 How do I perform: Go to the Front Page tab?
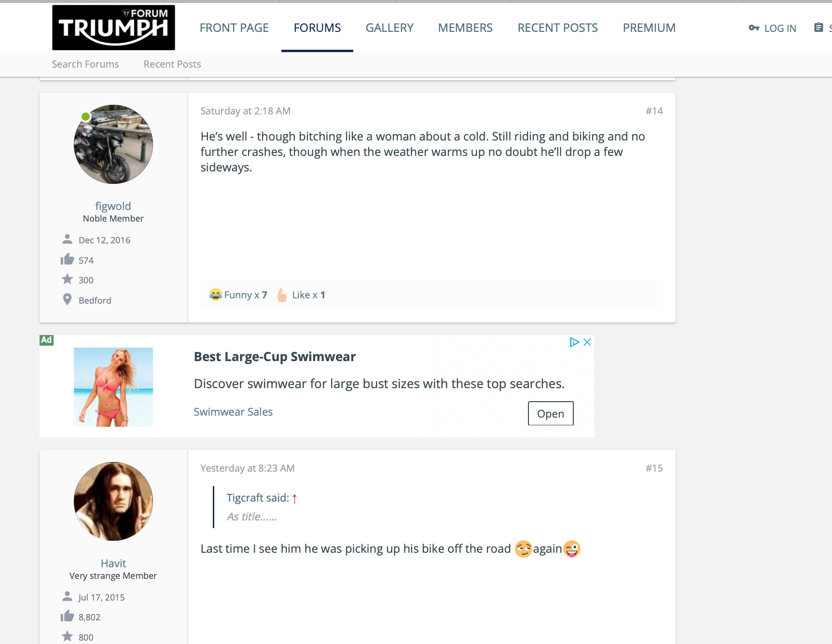pyautogui.click(x=234, y=28)
